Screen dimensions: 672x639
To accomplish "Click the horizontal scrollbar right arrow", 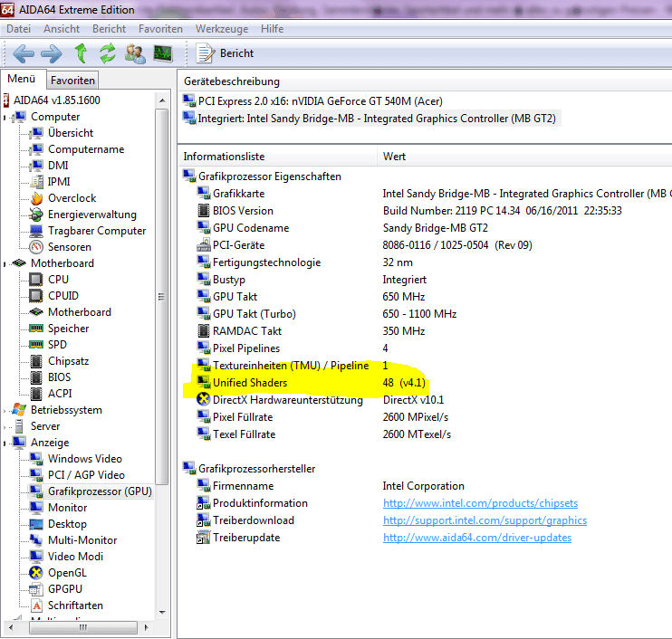I will [146, 627].
